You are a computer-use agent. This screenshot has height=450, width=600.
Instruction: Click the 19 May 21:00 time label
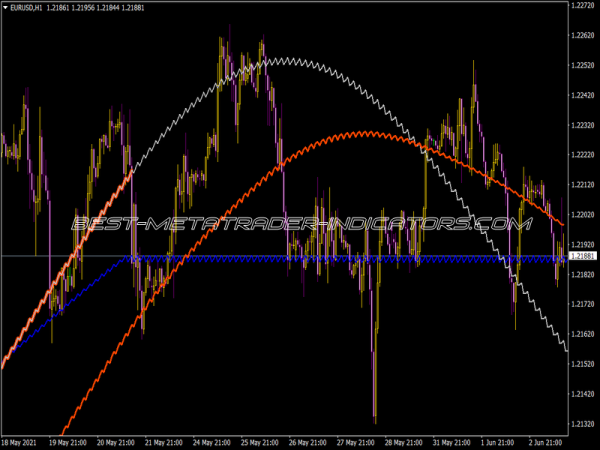[67, 443]
